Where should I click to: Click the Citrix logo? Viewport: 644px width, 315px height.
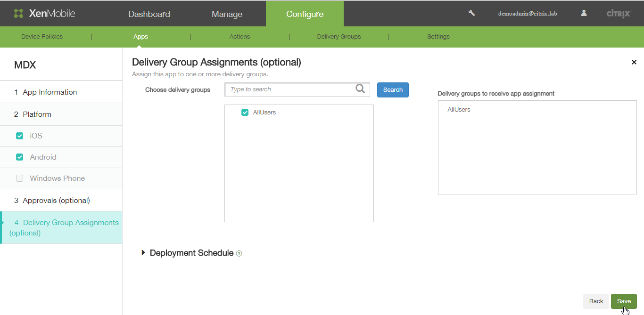(618, 14)
